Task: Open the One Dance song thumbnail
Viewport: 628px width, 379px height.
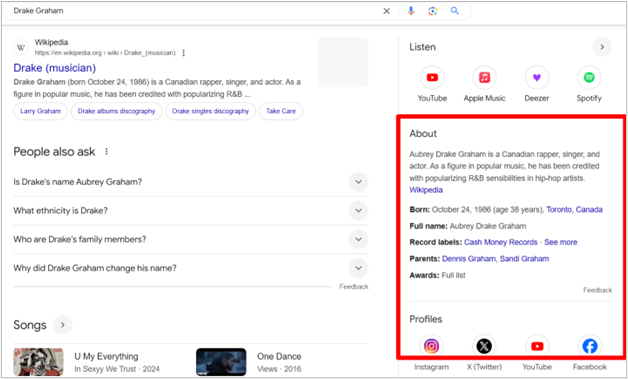Action: click(x=221, y=362)
